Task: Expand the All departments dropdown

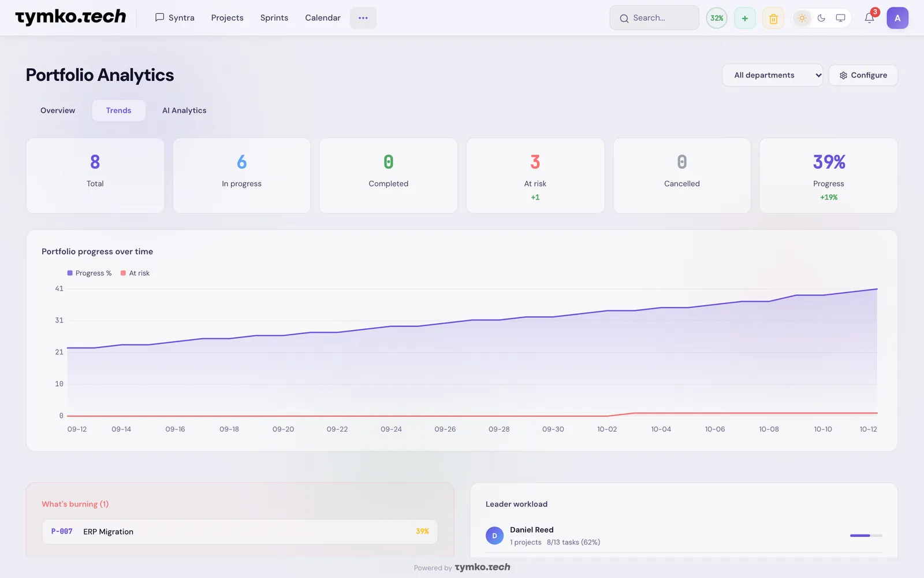Action: point(772,75)
